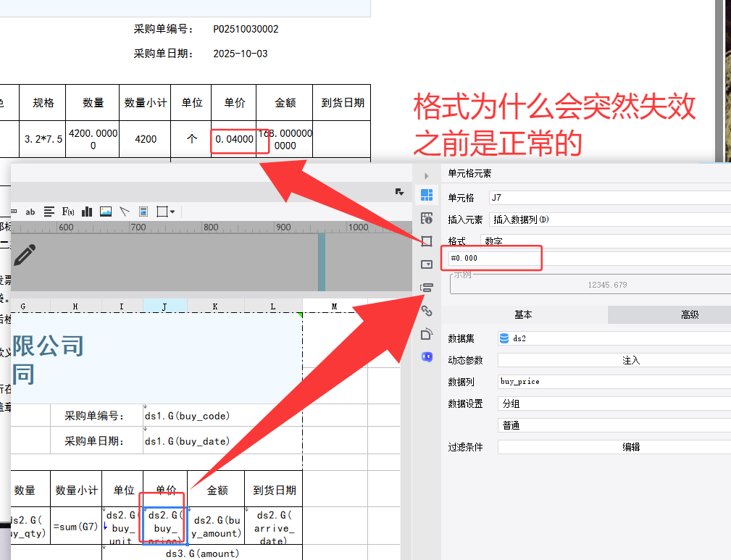Insert an image using the picture icon
The height and width of the screenshot is (560, 731).
(x=106, y=212)
